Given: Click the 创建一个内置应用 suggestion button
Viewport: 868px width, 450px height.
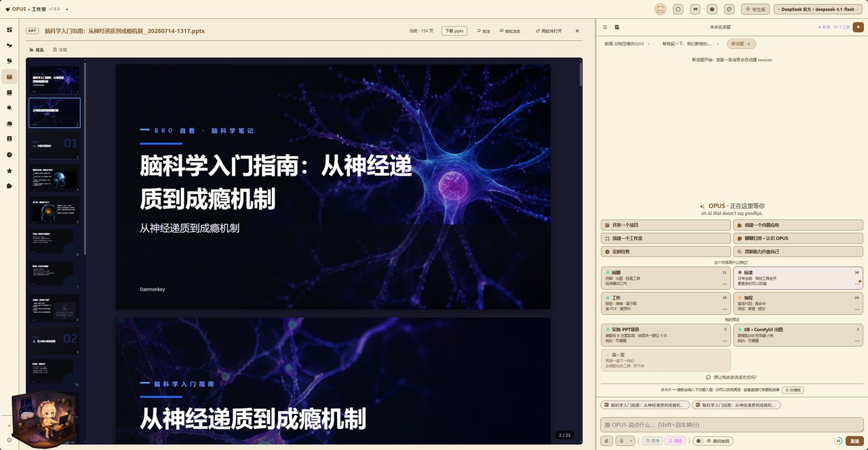Looking at the screenshot, I should pos(798,225).
